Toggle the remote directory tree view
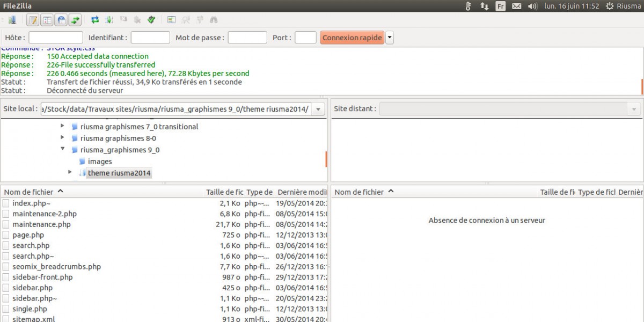 click(x=61, y=20)
